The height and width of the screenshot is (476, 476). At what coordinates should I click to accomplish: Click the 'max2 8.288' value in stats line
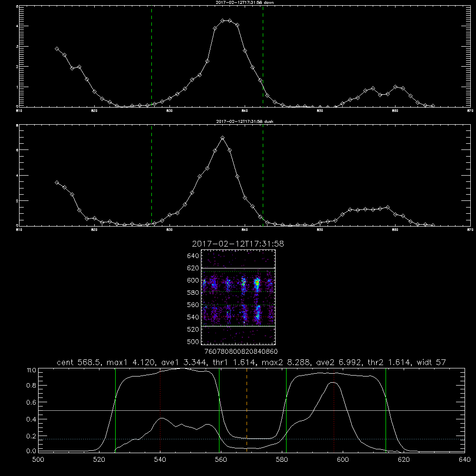(286, 362)
